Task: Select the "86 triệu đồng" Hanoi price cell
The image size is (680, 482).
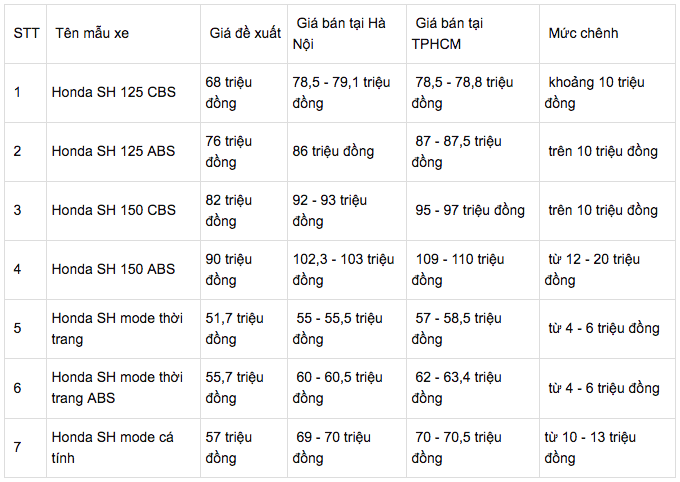Action: tap(333, 151)
